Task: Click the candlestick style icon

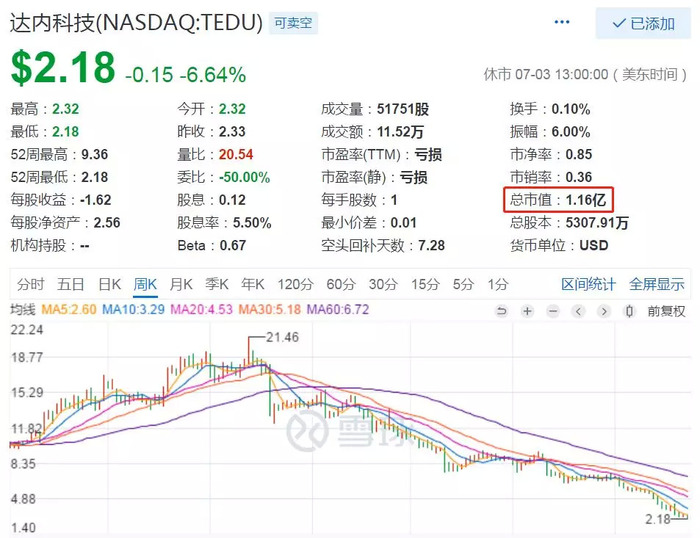Action: pos(629,311)
